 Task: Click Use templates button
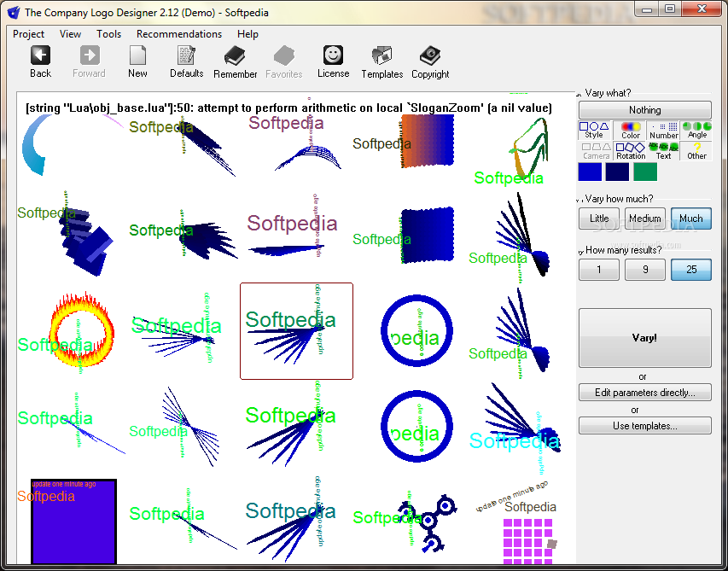tap(645, 426)
